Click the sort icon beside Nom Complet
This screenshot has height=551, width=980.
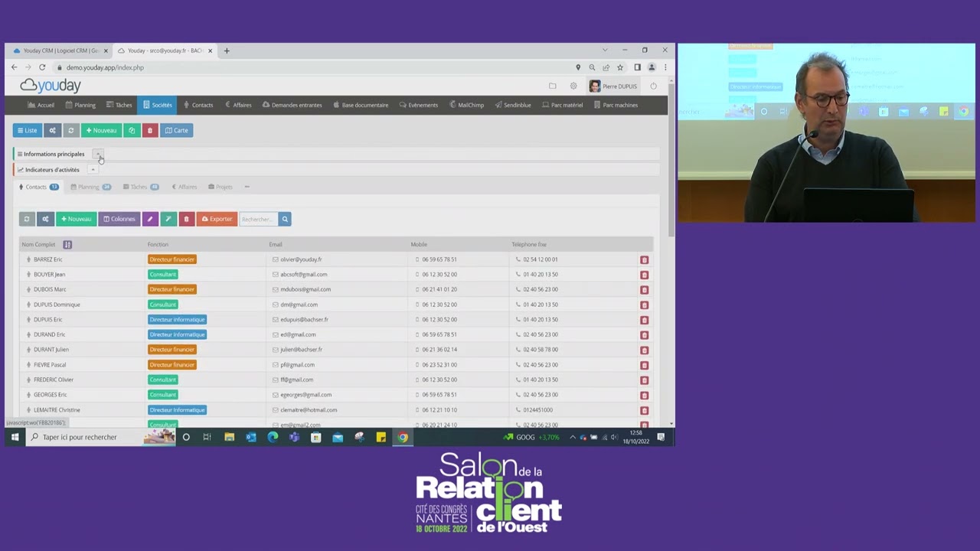67,244
